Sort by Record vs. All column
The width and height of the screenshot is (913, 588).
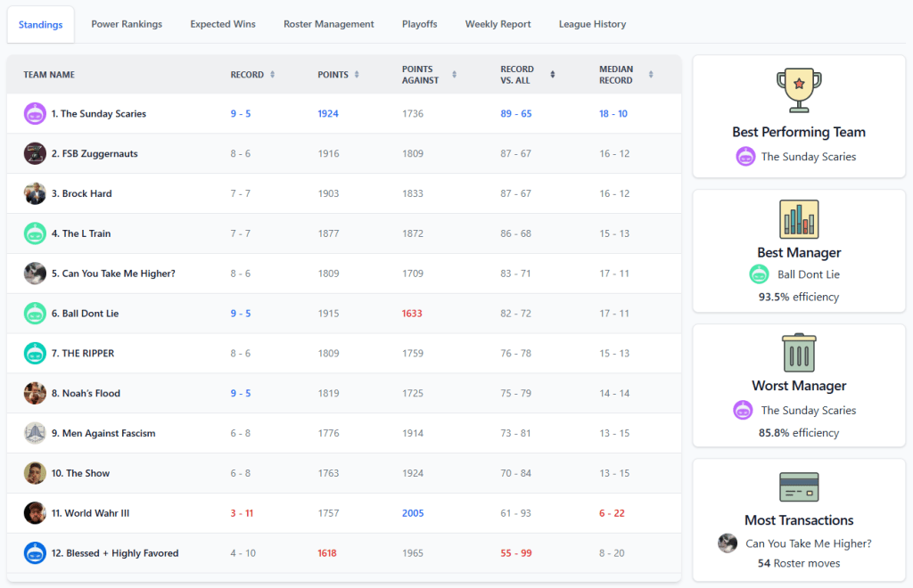pos(526,75)
